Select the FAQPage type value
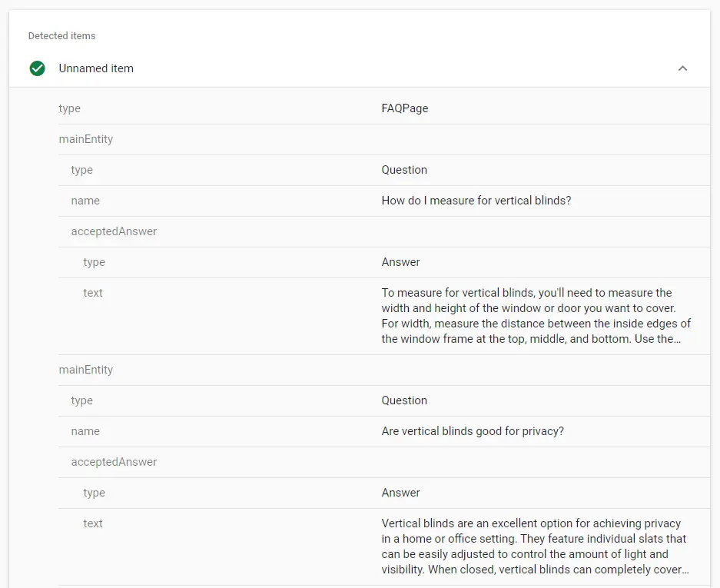Viewport: 720px width, 588px height. point(404,108)
